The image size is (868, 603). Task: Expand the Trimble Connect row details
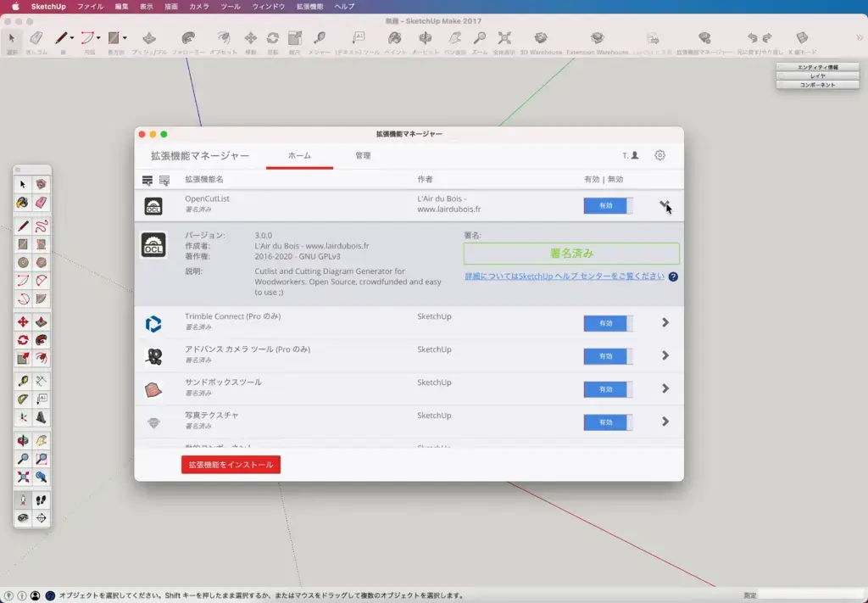(665, 322)
